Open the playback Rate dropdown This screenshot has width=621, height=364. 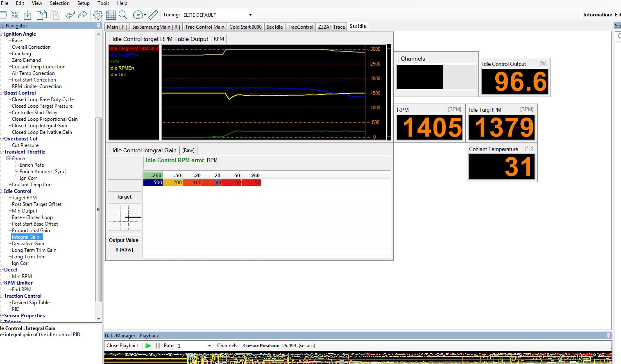pyautogui.click(x=209, y=346)
